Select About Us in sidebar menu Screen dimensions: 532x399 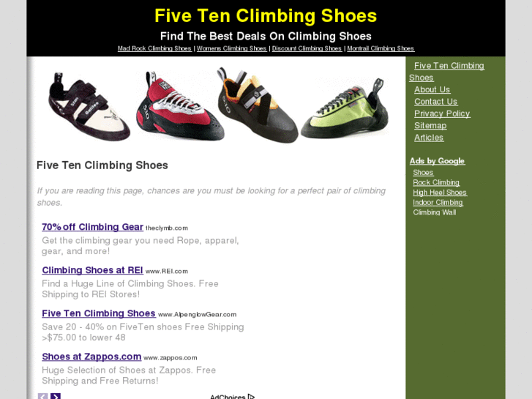click(x=432, y=89)
